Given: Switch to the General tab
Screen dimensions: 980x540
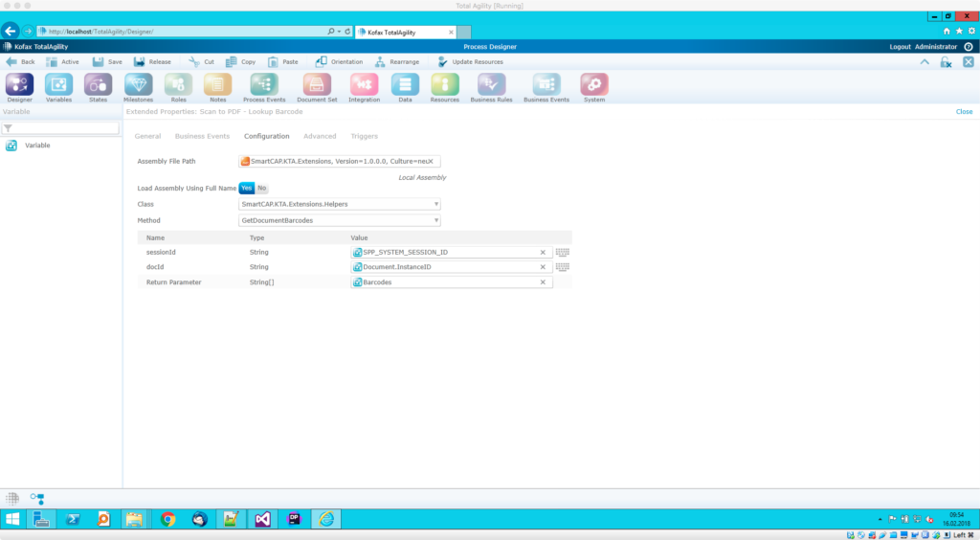Looking at the screenshot, I should 147,136.
